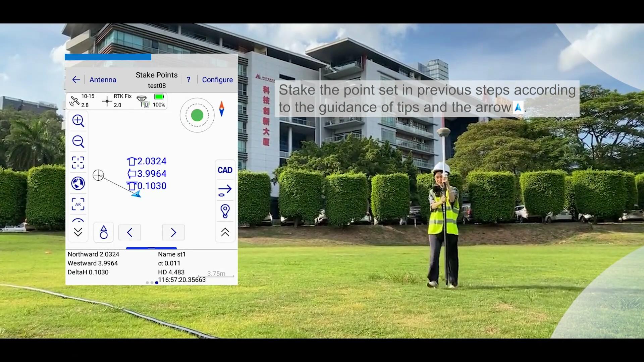Image resolution: width=644 pixels, height=362 pixels.
Task: Tap the HD 4.483 value
Action: [171, 273]
